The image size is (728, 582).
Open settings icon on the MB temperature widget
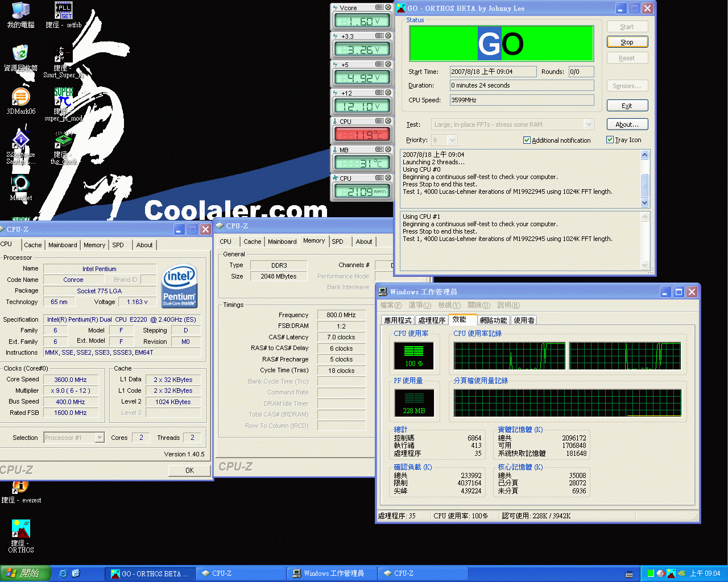point(379,149)
